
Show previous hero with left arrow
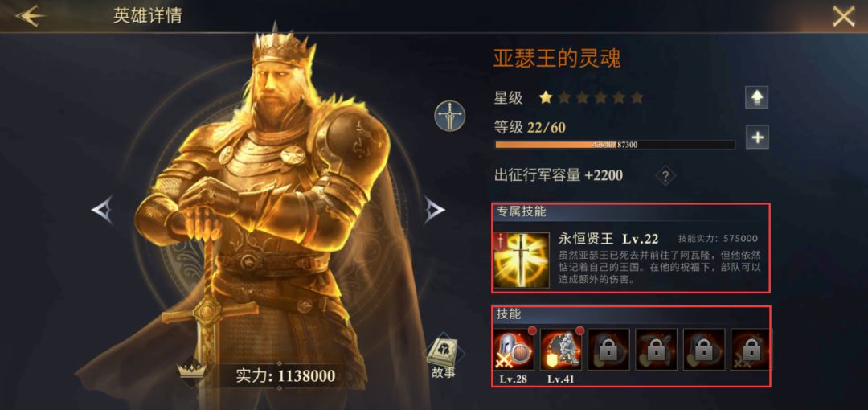[102, 210]
